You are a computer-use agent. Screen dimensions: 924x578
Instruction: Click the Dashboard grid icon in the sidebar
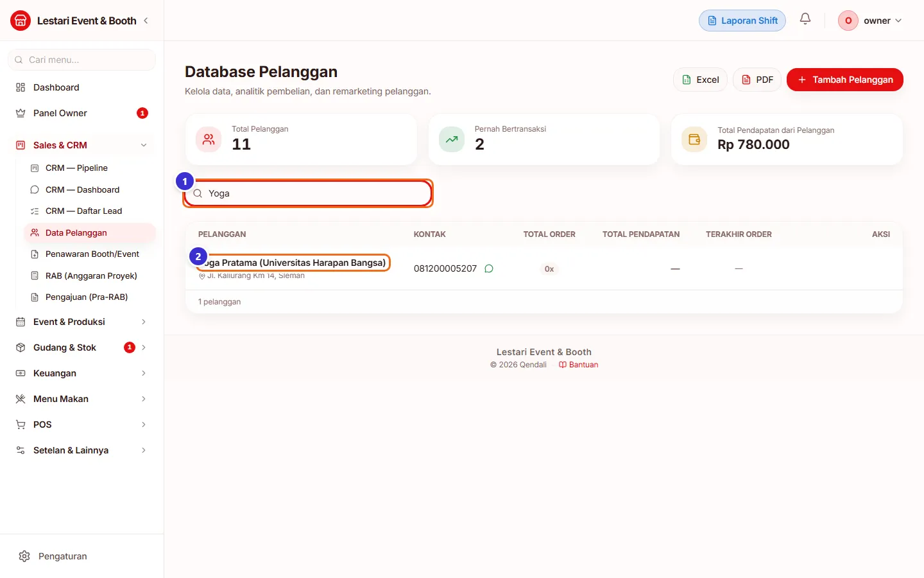click(x=21, y=87)
